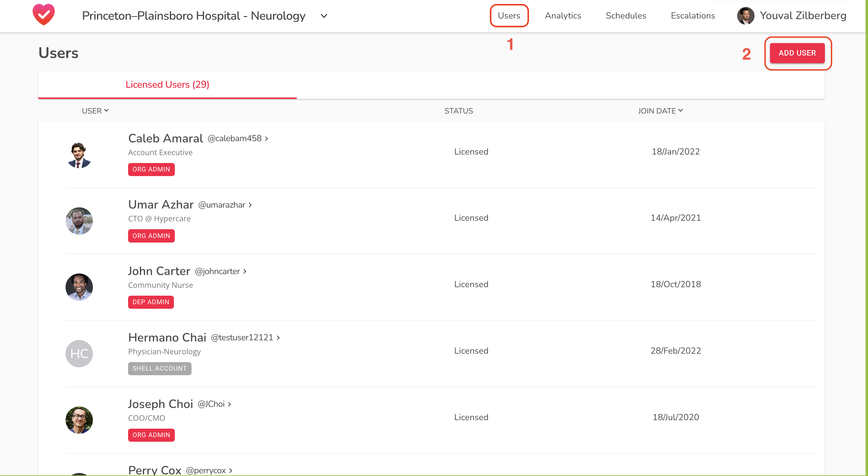This screenshot has height=476, width=868.
Task: Open the Analytics nav tab
Action: [563, 16]
